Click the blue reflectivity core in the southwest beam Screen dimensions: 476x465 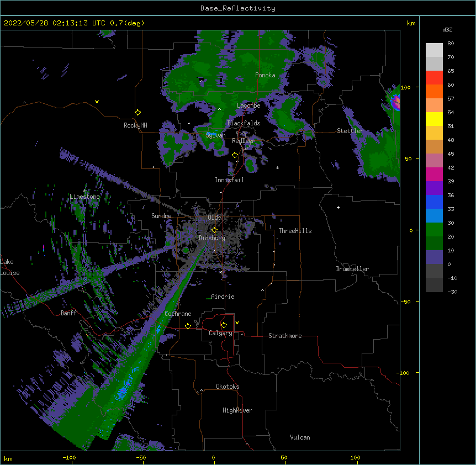pos(123,392)
